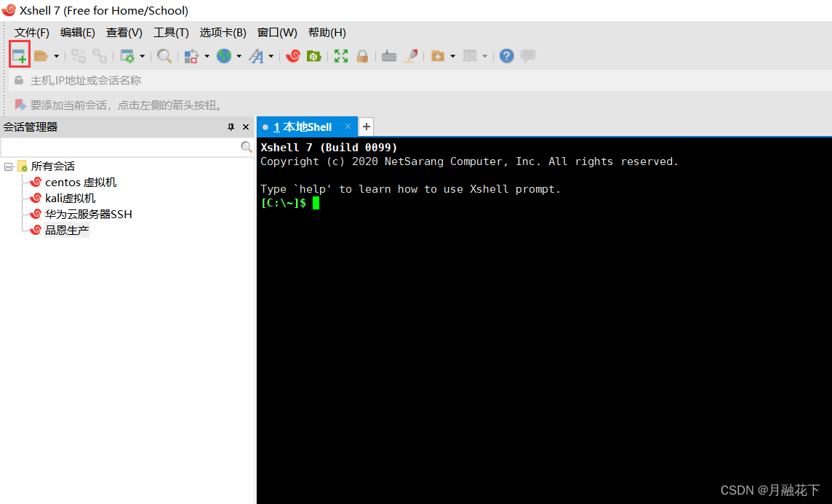Expand the Layout dropdown arrow
Image resolution: width=832 pixels, height=504 pixels.
coord(484,56)
